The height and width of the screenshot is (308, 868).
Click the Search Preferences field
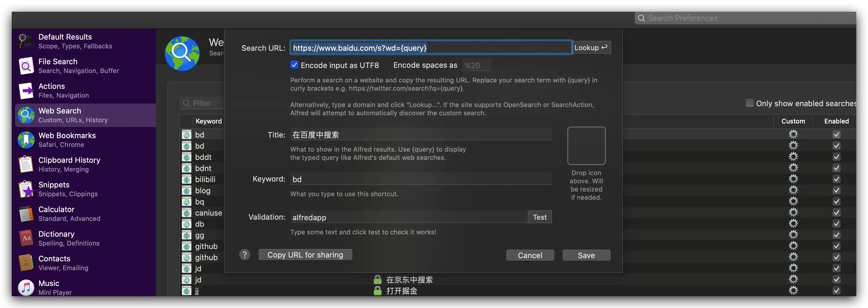point(745,18)
